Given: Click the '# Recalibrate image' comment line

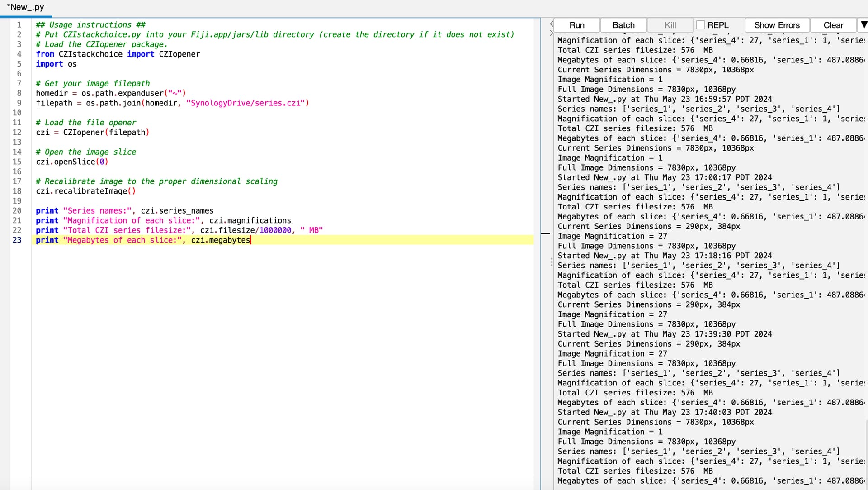Looking at the screenshot, I should pyautogui.click(x=156, y=181).
